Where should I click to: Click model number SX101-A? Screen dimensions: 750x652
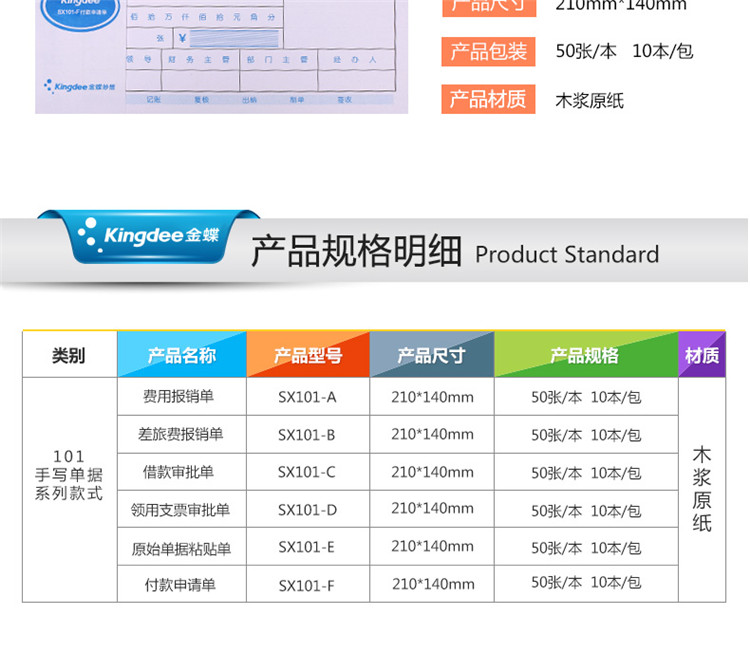[308, 397]
